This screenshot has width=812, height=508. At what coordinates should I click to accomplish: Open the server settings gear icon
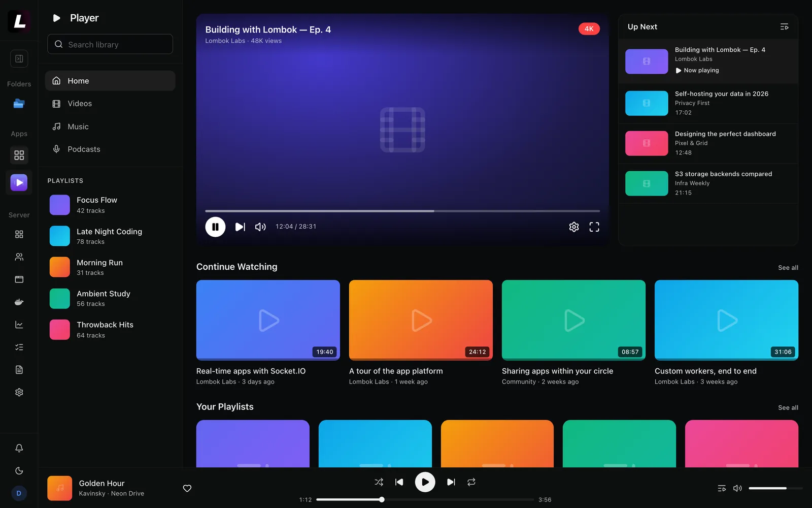[x=19, y=392]
